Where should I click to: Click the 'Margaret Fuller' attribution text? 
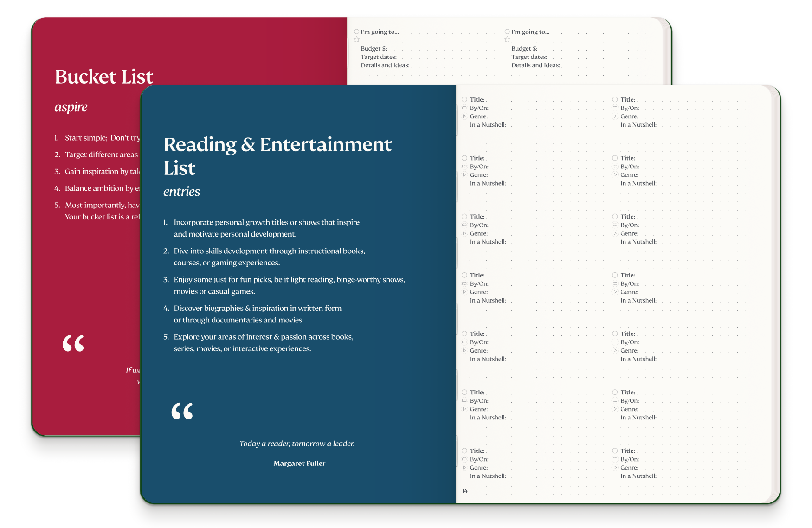point(299,464)
